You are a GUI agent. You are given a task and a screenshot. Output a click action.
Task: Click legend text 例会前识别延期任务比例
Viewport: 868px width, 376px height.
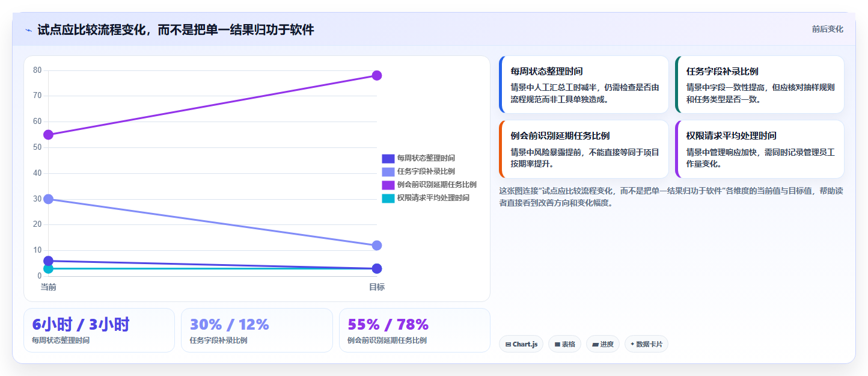tap(436, 185)
